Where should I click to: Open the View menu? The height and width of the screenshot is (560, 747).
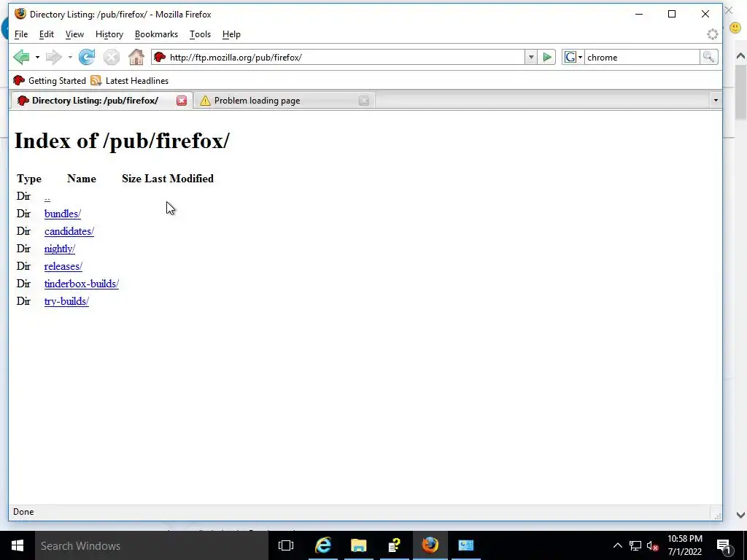click(74, 34)
